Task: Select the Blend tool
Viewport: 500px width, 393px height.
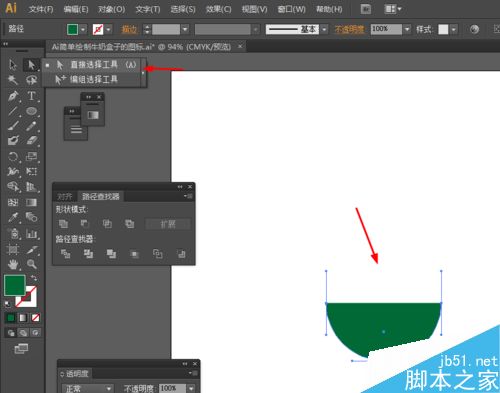Action: (x=32, y=218)
